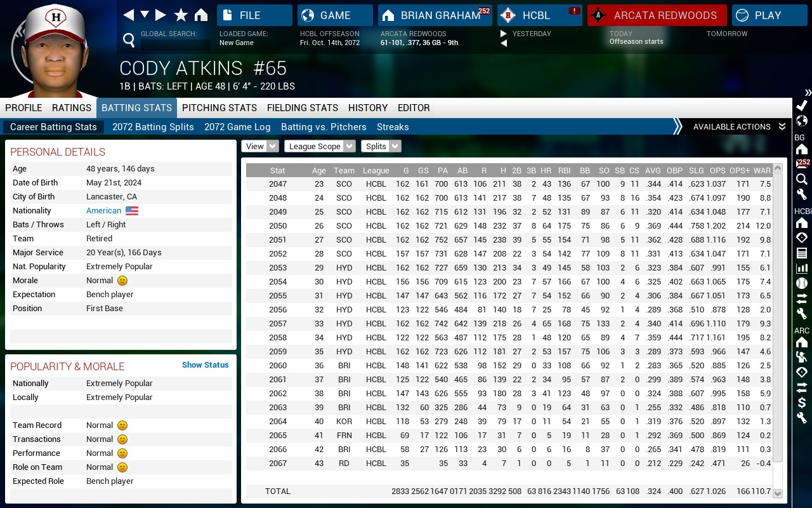Click Cody Atkins' player portrait
The image size is (812, 508).
point(54,51)
